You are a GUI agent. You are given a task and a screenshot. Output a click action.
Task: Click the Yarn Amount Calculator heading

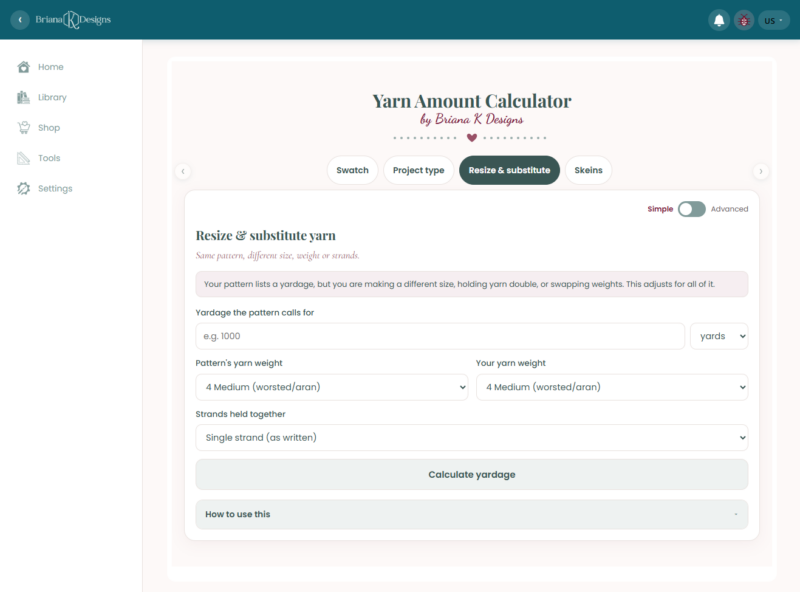pos(472,101)
